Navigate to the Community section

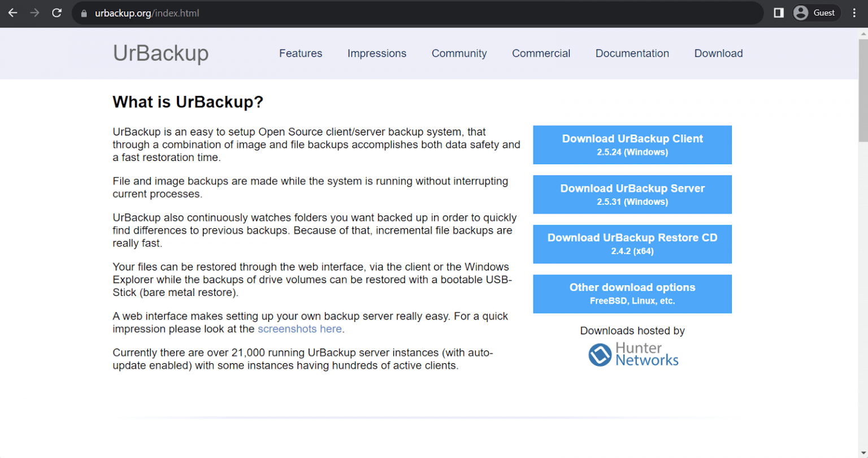[x=459, y=53]
